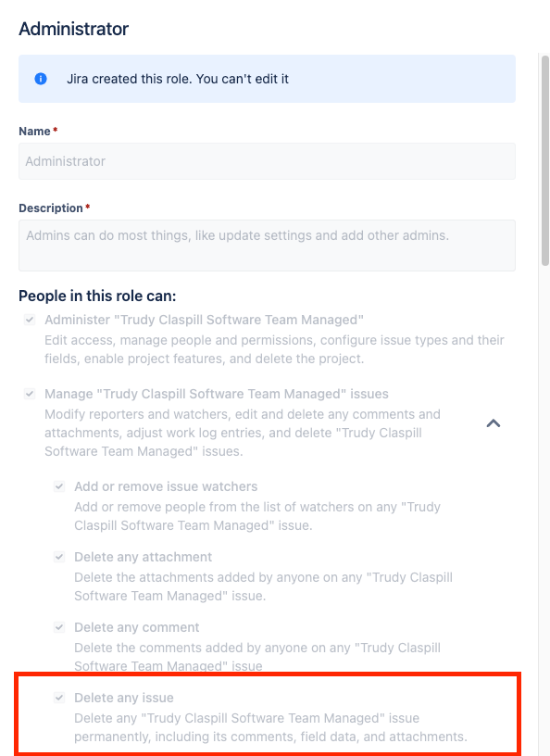Toggle the Delete any comment checkbox
Viewport: 550px width, 756px height.
click(59, 627)
